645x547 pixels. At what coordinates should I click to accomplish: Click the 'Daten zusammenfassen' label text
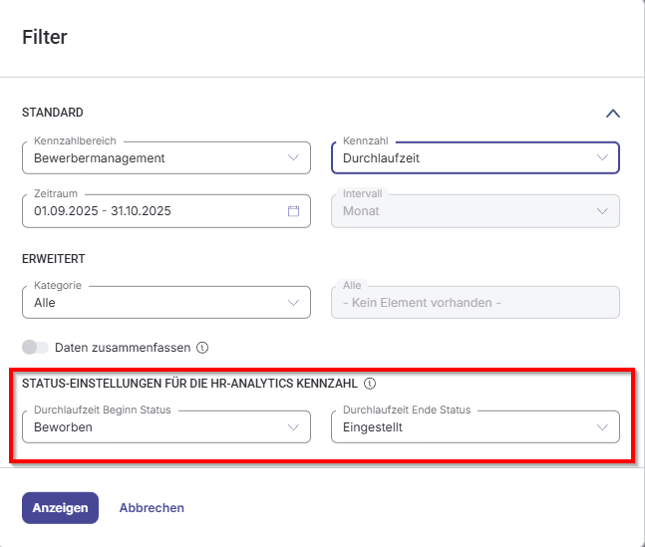[x=123, y=347]
